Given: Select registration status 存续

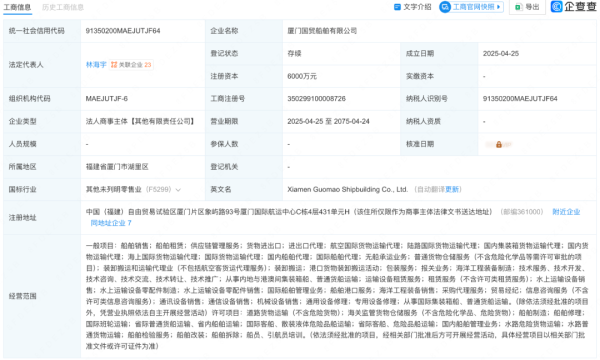Looking at the screenshot, I should tap(294, 54).
